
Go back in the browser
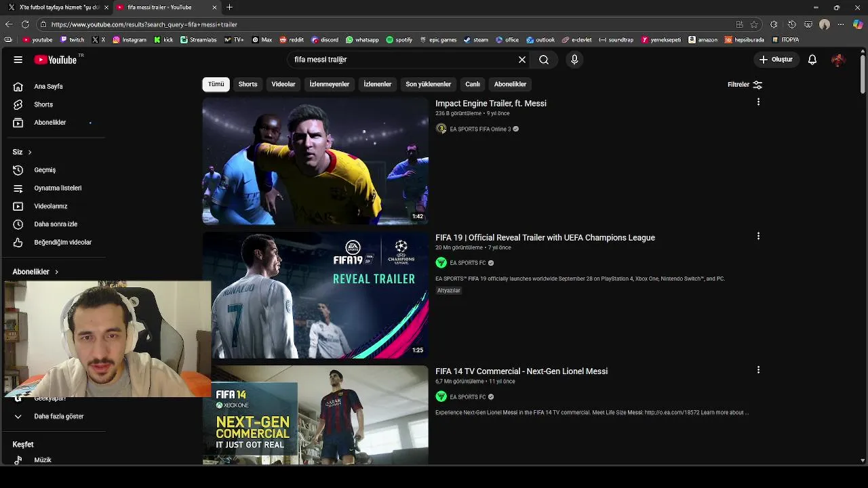pos(9,24)
